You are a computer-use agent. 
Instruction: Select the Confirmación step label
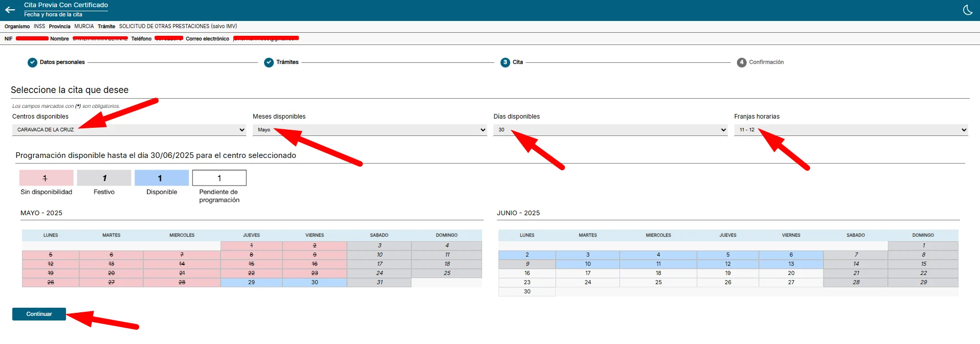(x=767, y=62)
